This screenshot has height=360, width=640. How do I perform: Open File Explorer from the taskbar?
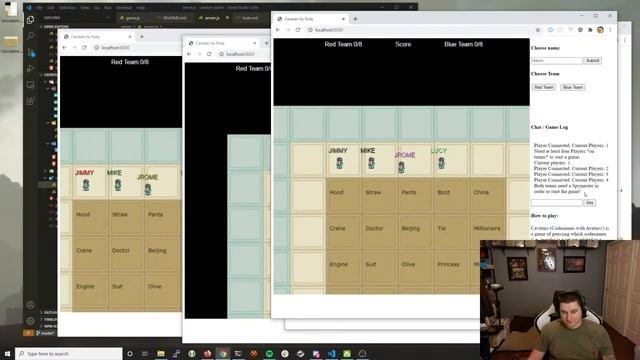tap(161, 353)
